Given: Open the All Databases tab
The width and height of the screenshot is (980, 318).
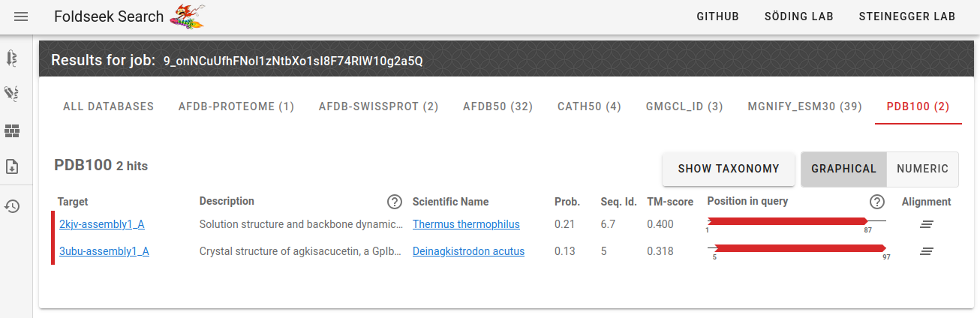Looking at the screenshot, I should coord(108,106).
